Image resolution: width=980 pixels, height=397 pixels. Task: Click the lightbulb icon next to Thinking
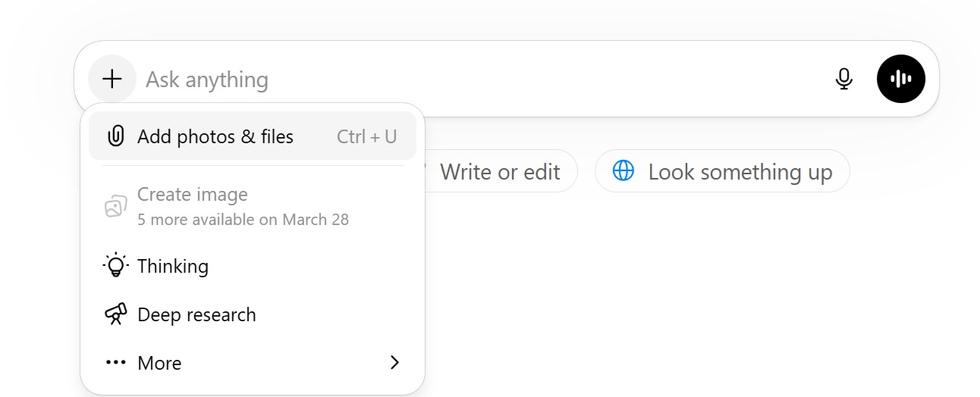(x=115, y=266)
